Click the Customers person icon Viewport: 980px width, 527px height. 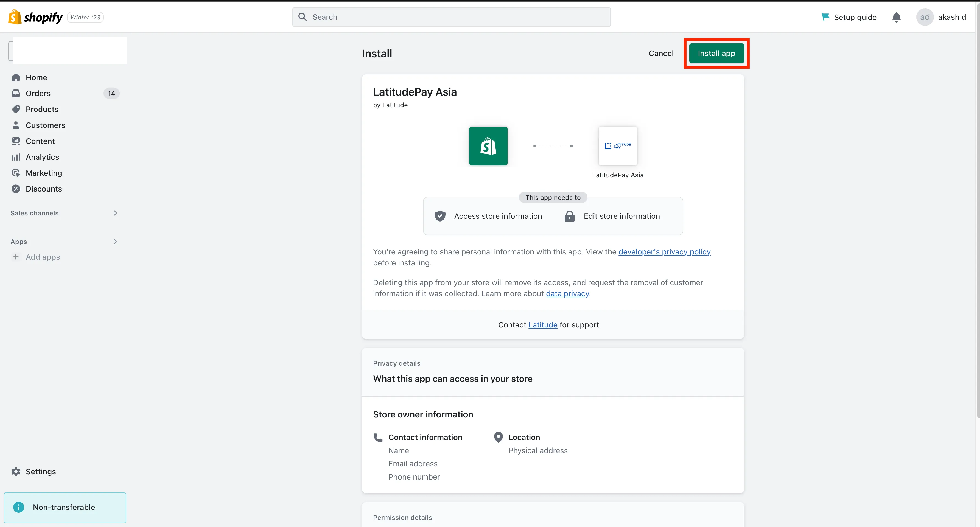[16, 125]
